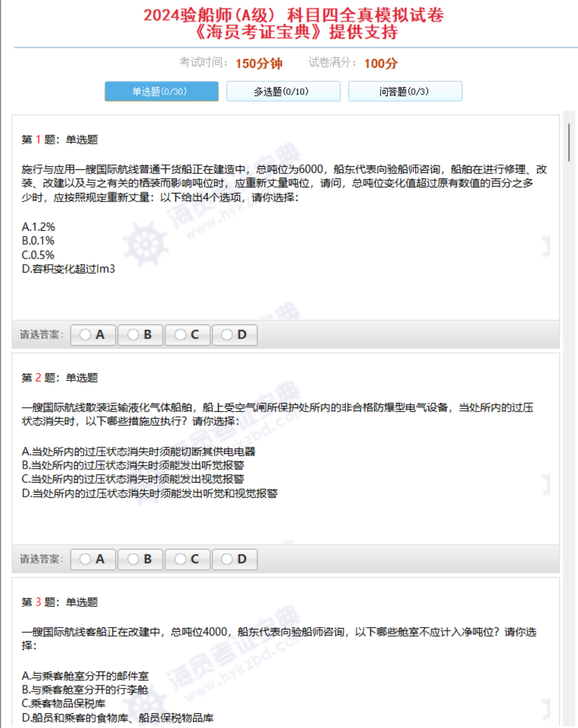Image resolution: width=578 pixels, height=728 pixels.
Task: Choose answer B for question 2
Action: (x=139, y=559)
